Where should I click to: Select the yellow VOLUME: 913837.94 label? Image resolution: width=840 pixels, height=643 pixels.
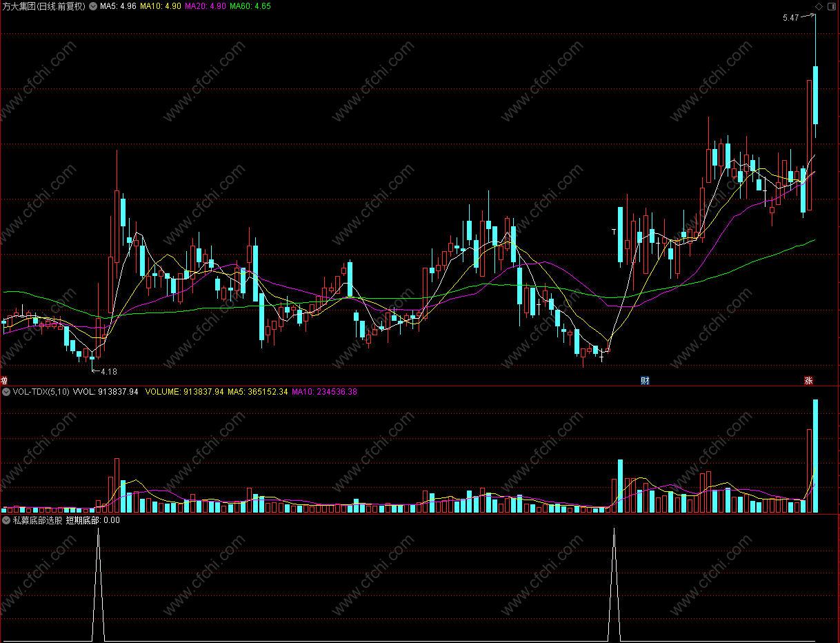[x=185, y=392]
